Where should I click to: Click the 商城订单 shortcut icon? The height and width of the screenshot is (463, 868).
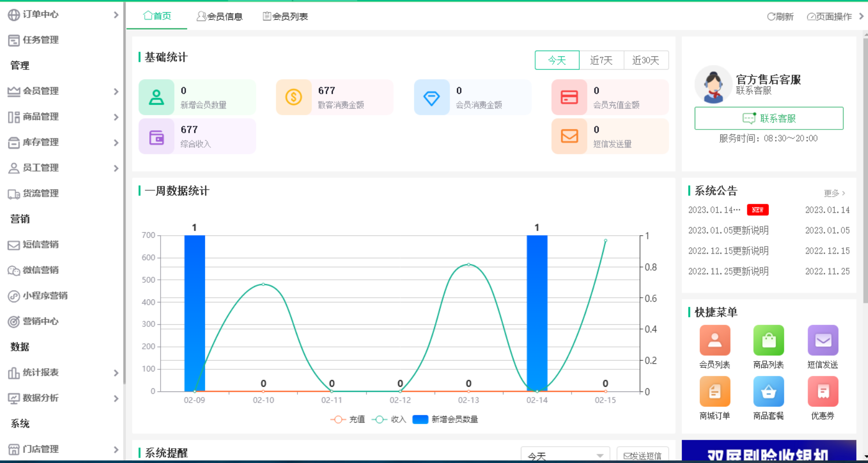[715, 391]
